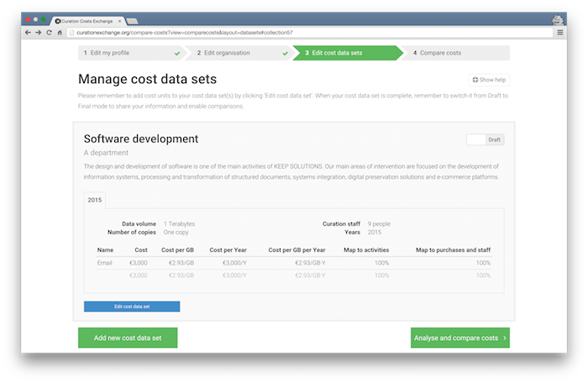This screenshot has height=383, width=588.
Task: Click the Edit cost data set button
Action: (x=132, y=307)
